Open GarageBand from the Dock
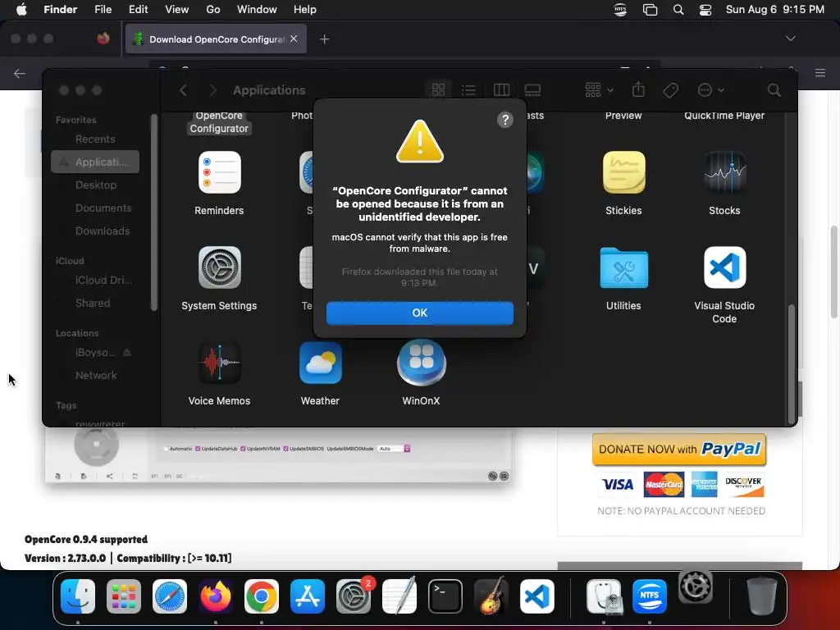Viewport: 840px width, 630px height. click(491, 596)
